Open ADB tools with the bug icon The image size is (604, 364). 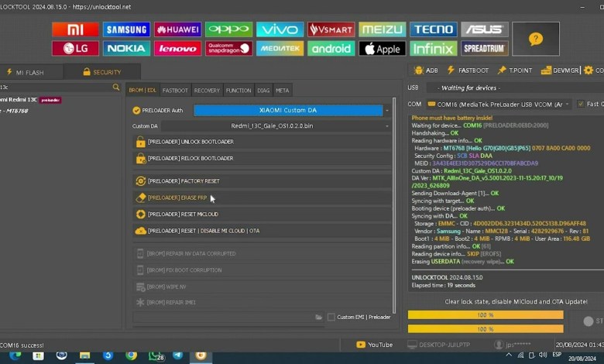[427, 70]
